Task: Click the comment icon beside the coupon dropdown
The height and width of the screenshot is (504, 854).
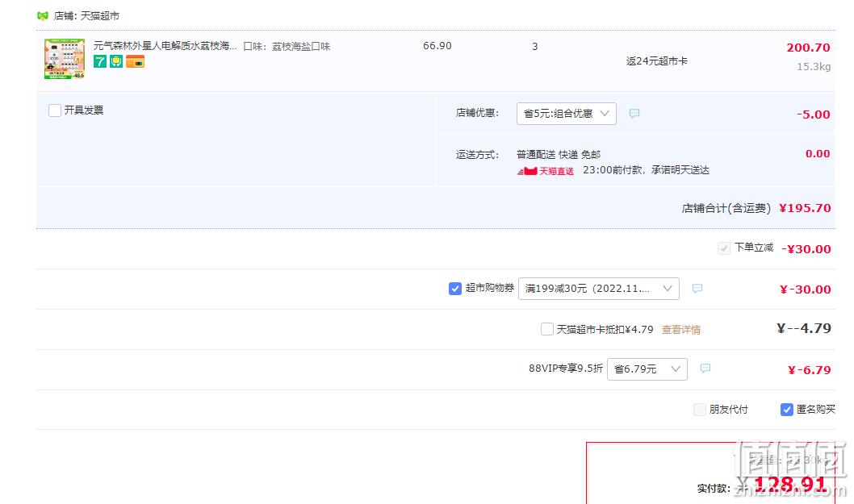Action: click(697, 289)
